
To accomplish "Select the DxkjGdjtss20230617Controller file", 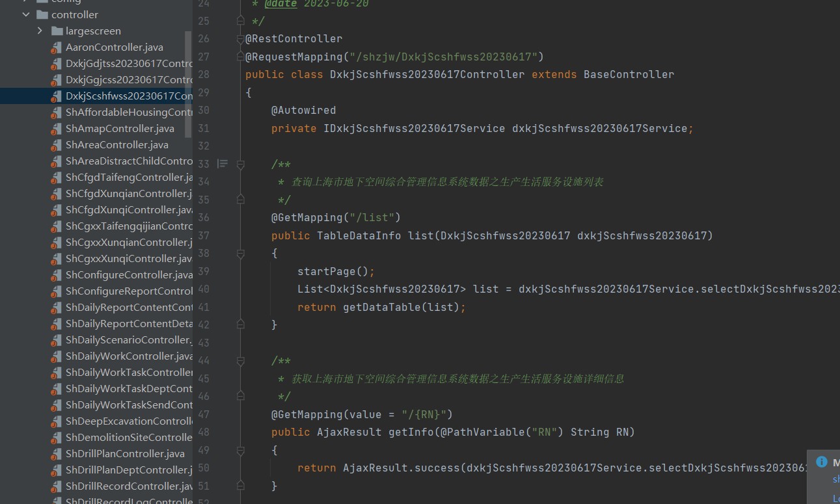I will tap(129, 63).
